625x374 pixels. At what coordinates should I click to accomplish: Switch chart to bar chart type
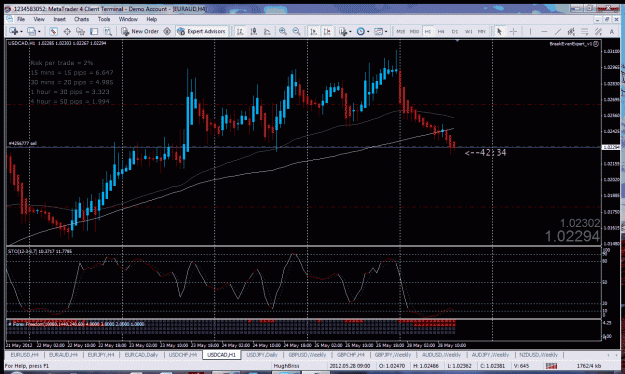pos(240,31)
